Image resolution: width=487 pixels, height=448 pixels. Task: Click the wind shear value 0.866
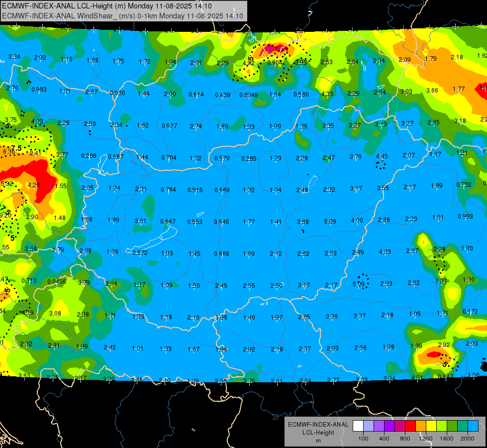coord(221,254)
